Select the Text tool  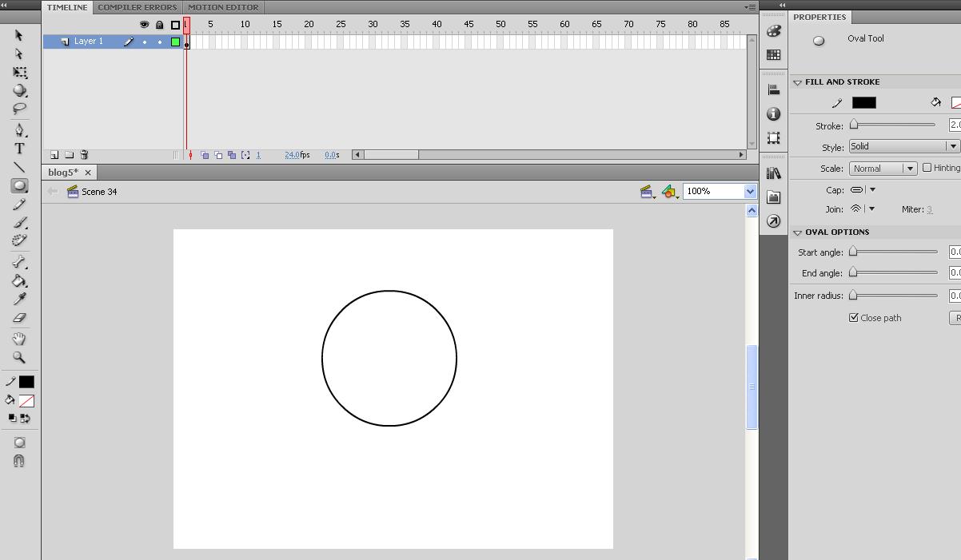tap(19, 149)
